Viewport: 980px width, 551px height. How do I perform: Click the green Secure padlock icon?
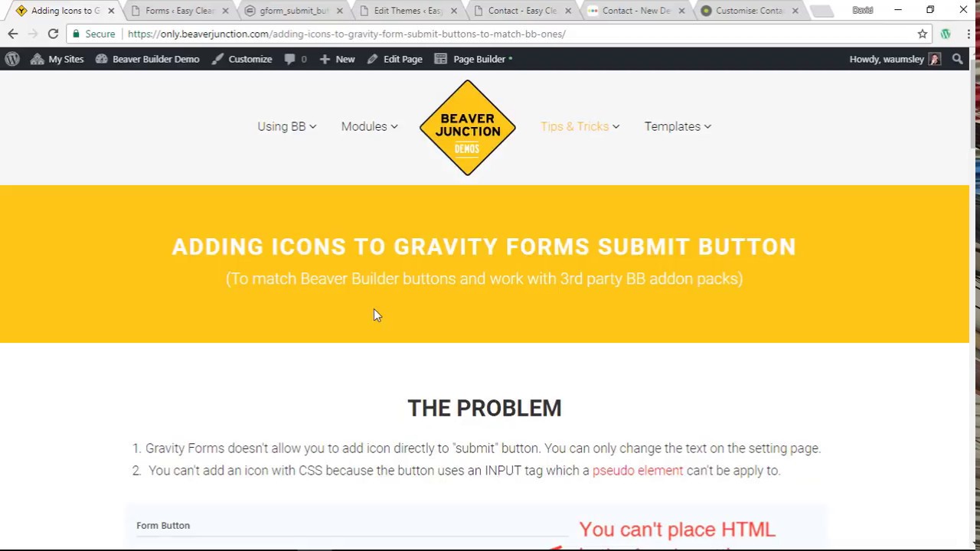click(76, 34)
